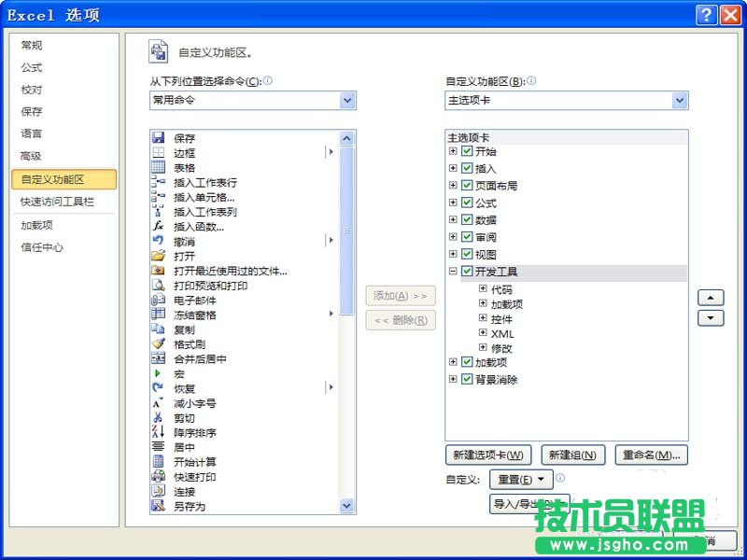Click the Save (保存) command icon

click(158, 138)
